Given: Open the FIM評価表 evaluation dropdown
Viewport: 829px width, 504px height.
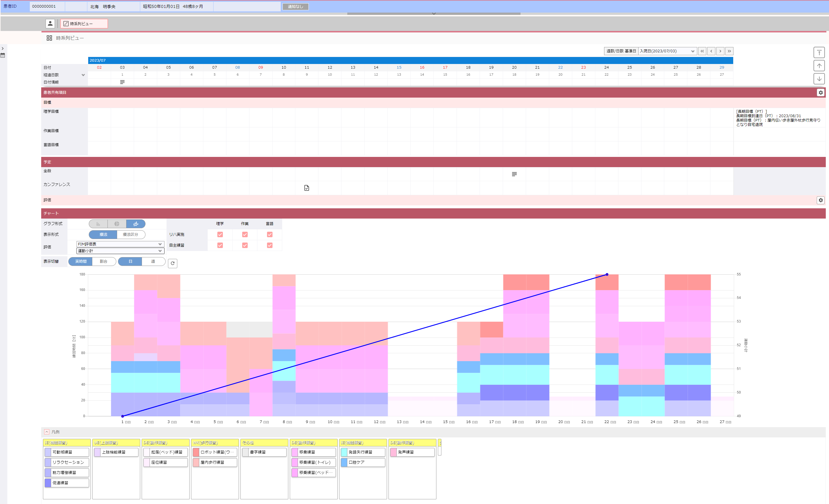Looking at the screenshot, I should tap(120, 244).
